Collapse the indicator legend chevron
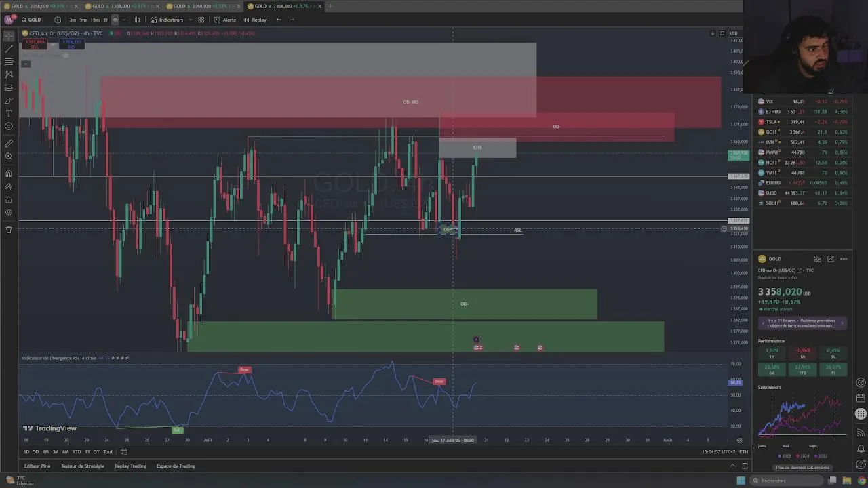This screenshot has width=868, height=488. click(26, 64)
